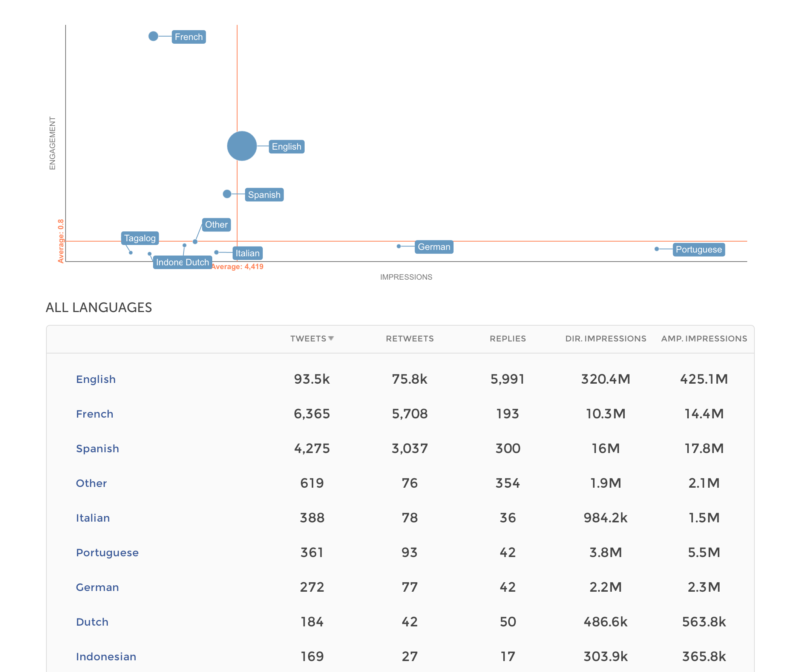Sort by Amp. Impressions header
Viewport: 800px width, 672px height.
pyautogui.click(x=703, y=338)
